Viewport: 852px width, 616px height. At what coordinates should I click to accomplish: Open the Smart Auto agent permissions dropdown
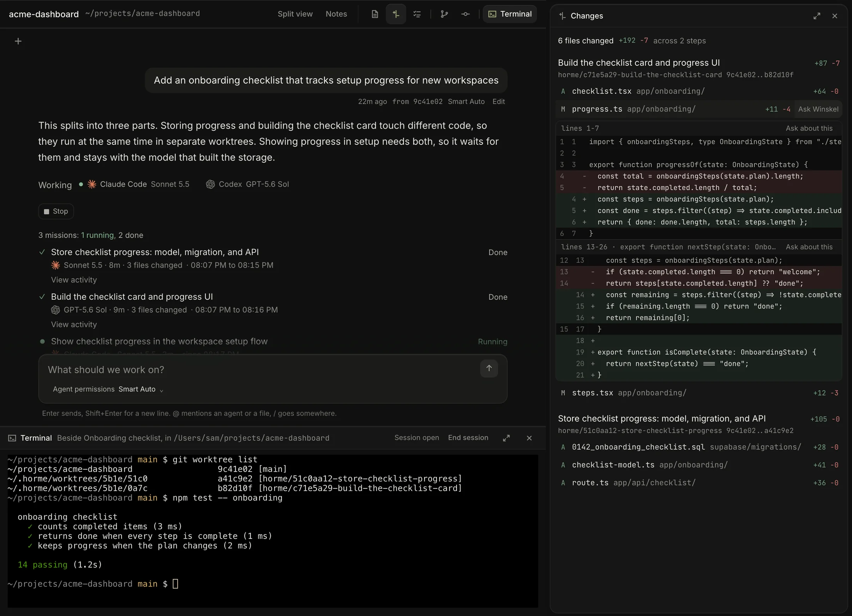(x=141, y=389)
